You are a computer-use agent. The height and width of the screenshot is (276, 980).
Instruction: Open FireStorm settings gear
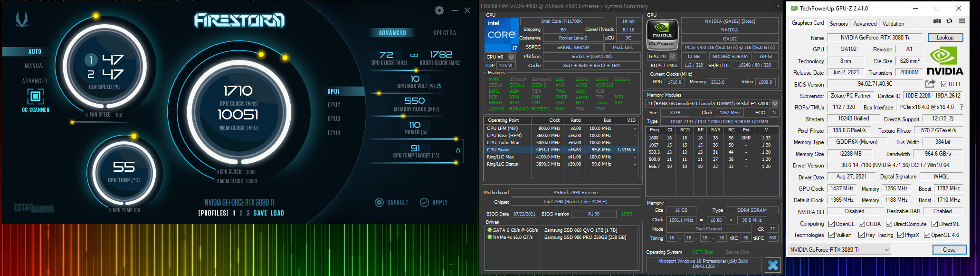(439, 10)
